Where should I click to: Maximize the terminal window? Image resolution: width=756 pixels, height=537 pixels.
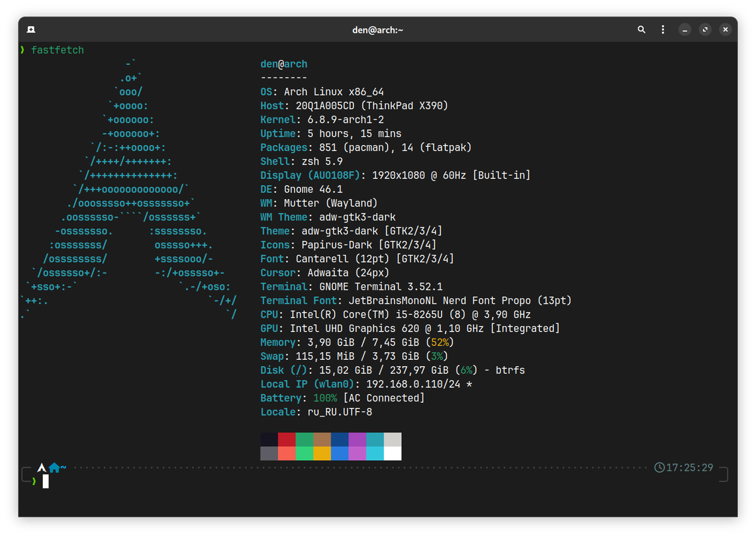point(706,30)
